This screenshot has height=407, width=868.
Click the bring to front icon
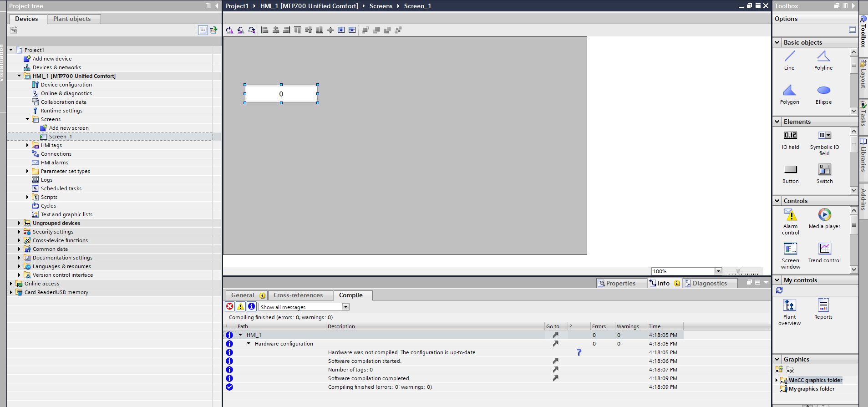[x=365, y=30]
